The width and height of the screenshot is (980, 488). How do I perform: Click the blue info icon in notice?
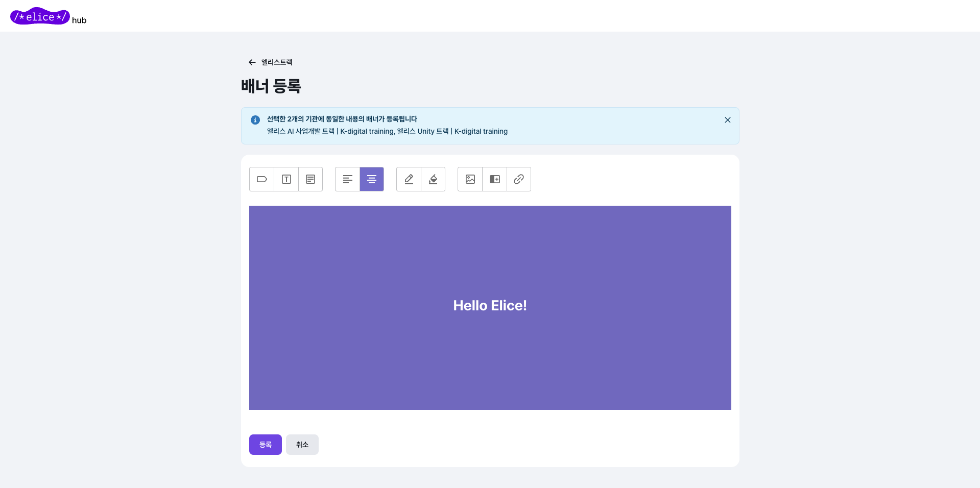[x=255, y=120]
